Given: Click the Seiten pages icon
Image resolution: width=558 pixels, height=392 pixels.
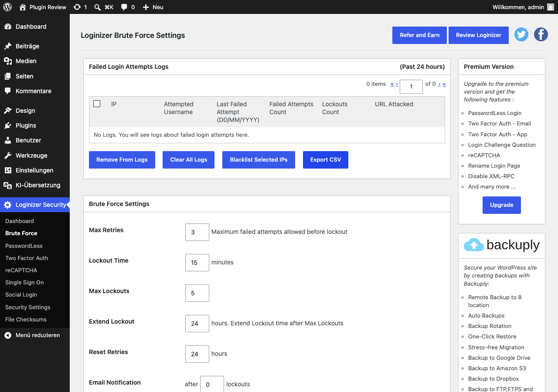Looking at the screenshot, I should point(8,76).
